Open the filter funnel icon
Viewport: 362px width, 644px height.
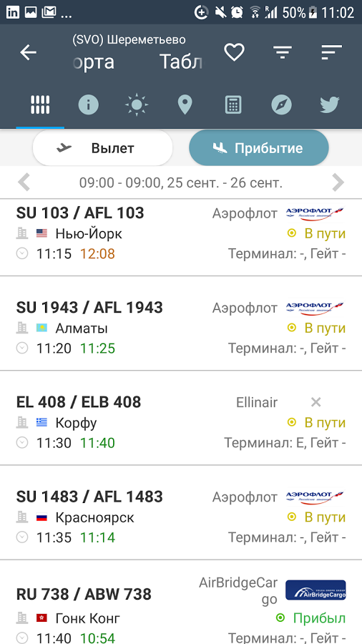point(283,52)
